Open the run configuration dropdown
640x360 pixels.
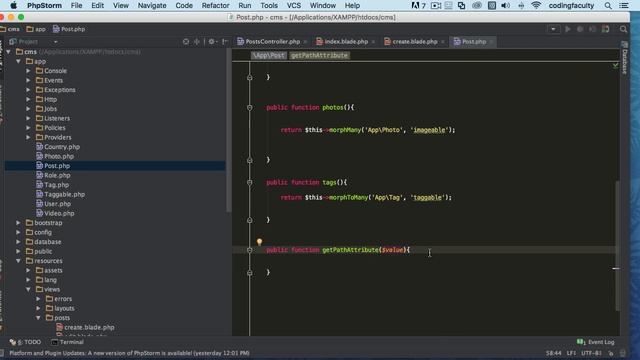tap(553, 29)
